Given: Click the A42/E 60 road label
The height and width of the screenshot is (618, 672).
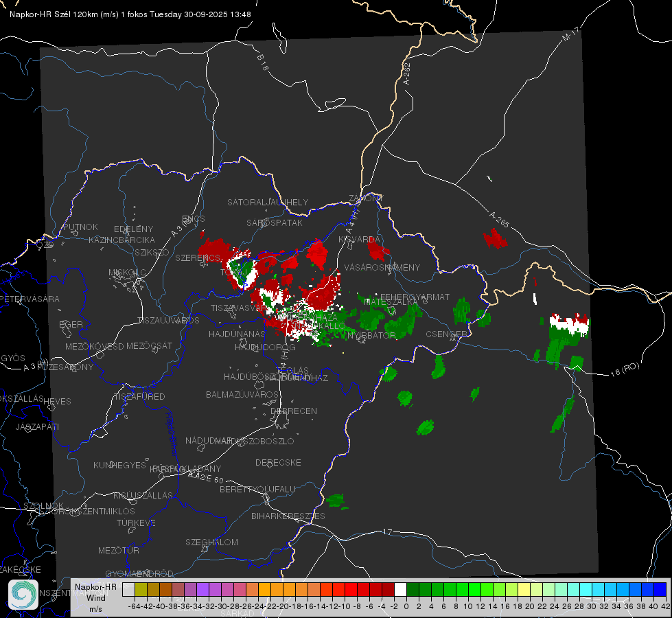Looking at the screenshot, I should click(x=206, y=477).
